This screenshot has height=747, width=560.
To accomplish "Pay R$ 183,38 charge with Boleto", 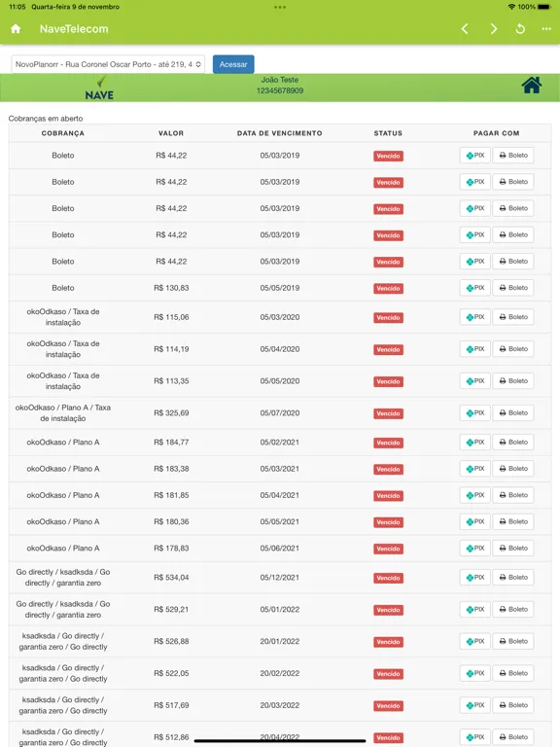I will coord(513,468).
